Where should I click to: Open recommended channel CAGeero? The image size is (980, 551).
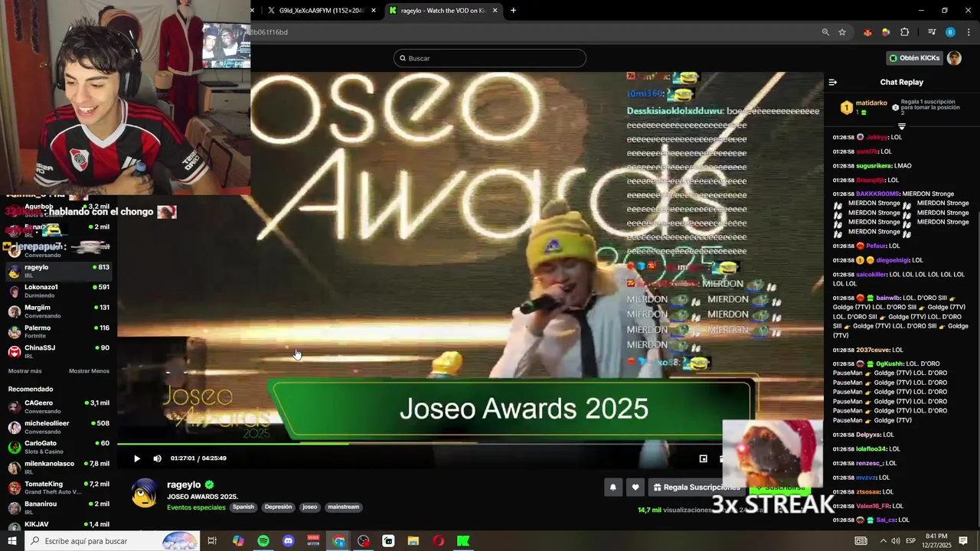point(59,406)
